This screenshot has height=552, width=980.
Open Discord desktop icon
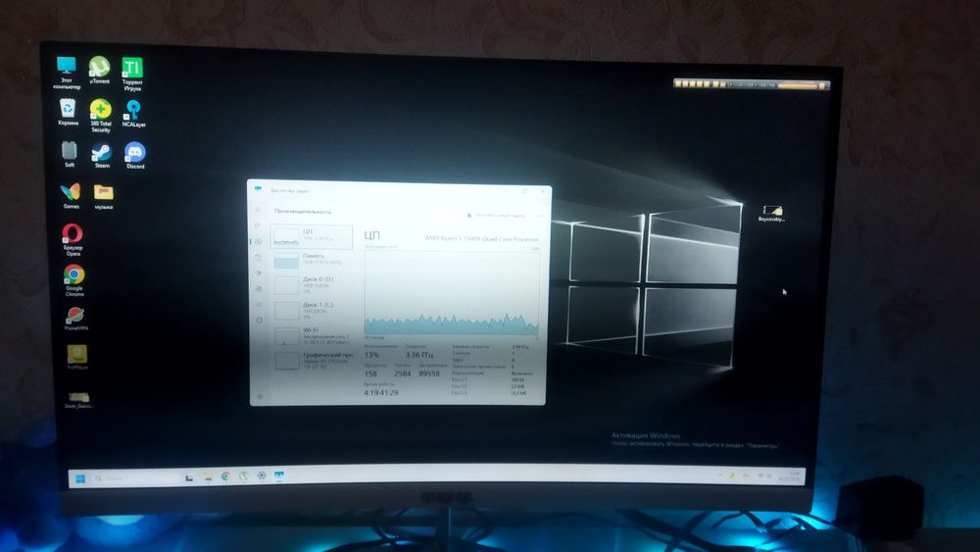(x=135, y=156)
